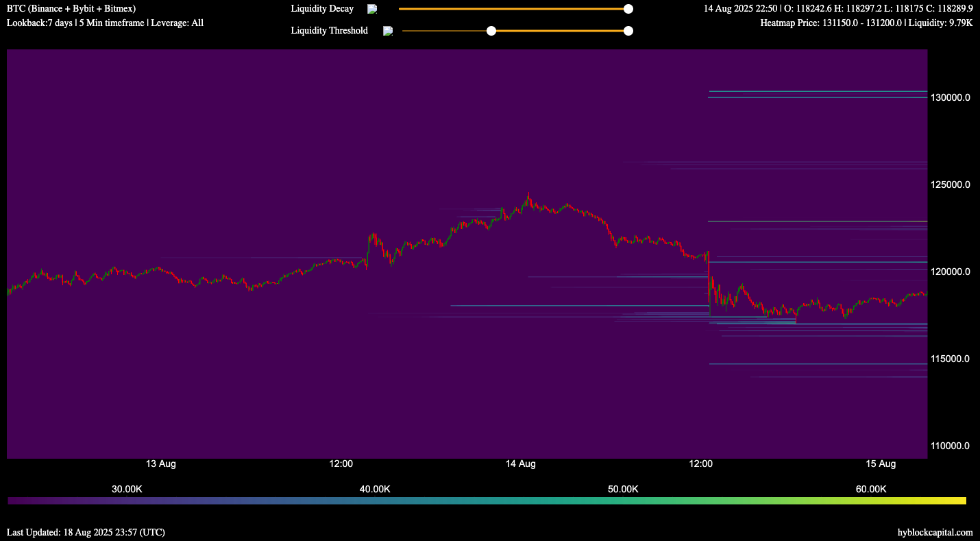
Task: Click the BTC exchange title text
Action: point(71,9)
